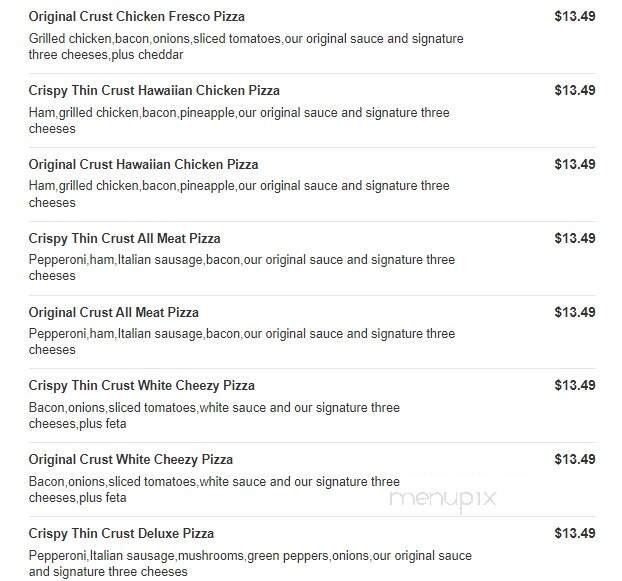Open Crispy Thin Crust White Cheezy Pizza
This screenshot has height=581, width=622.
coord(141,386)
